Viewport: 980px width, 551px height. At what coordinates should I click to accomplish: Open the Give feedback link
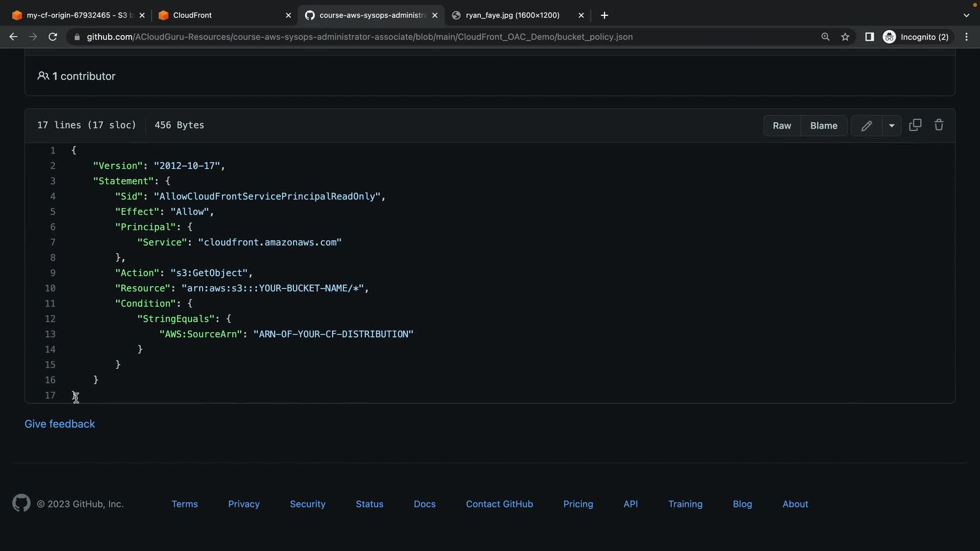[x=60, y=424]
